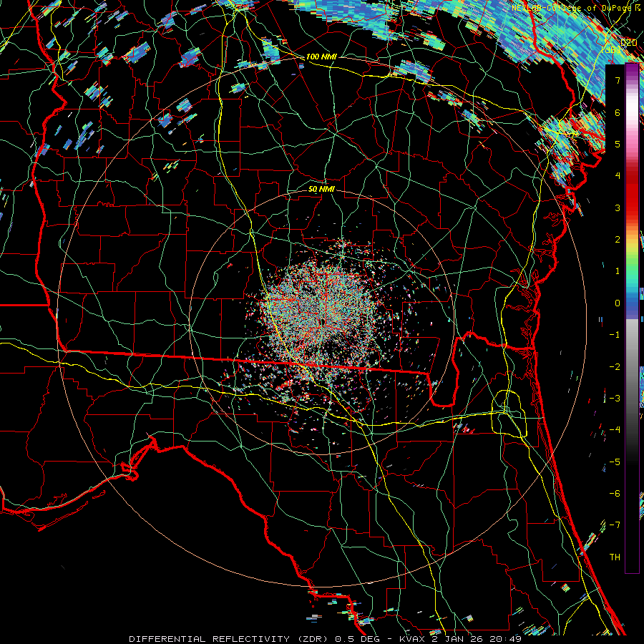Click the "3" value on the color scale
This screenshot has width=644, height=644.
pos(618,208)
